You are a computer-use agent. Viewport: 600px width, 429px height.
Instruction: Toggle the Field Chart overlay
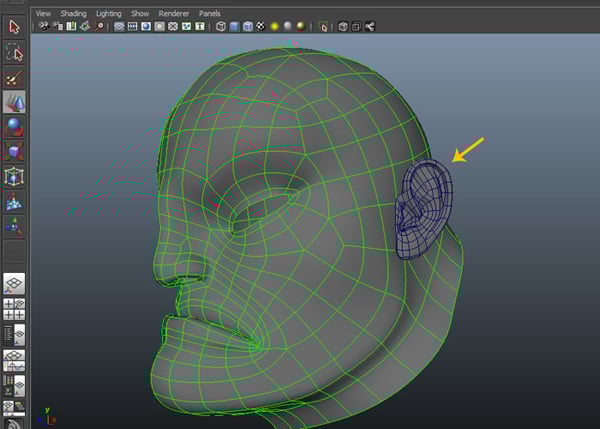[173, 26]
